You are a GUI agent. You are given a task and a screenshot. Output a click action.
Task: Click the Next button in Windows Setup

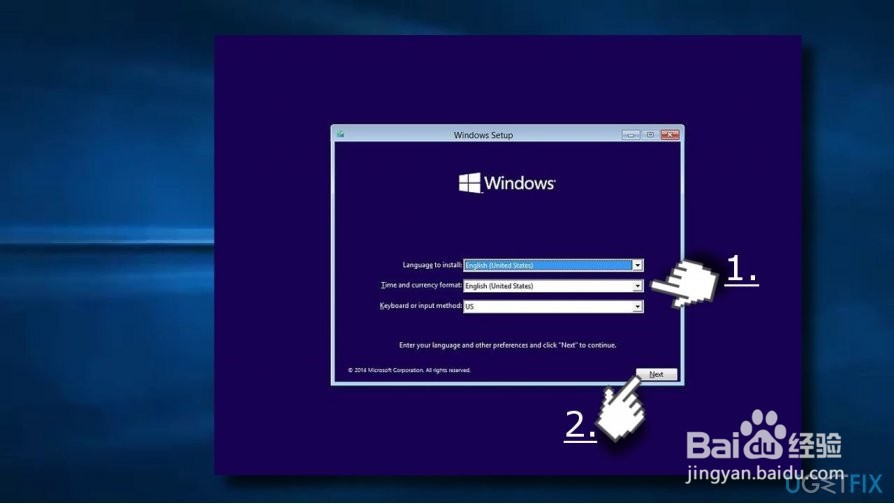click(x=656, y=375)
